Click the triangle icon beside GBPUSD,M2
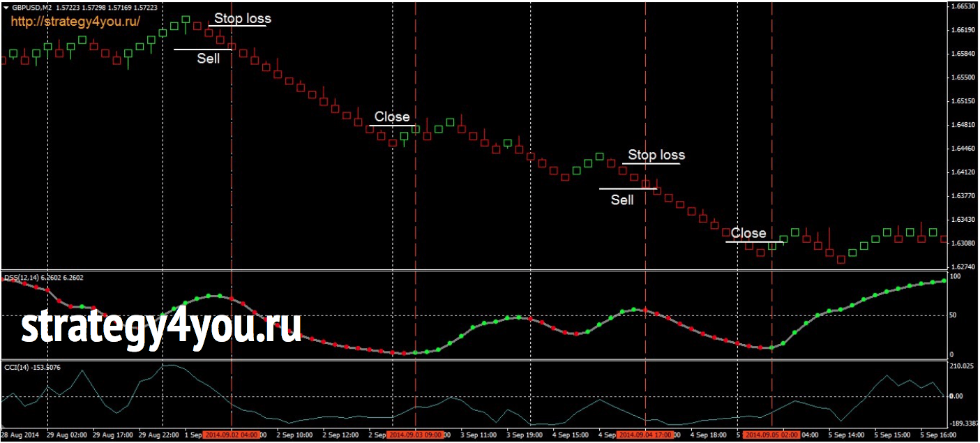 (6, 7)
